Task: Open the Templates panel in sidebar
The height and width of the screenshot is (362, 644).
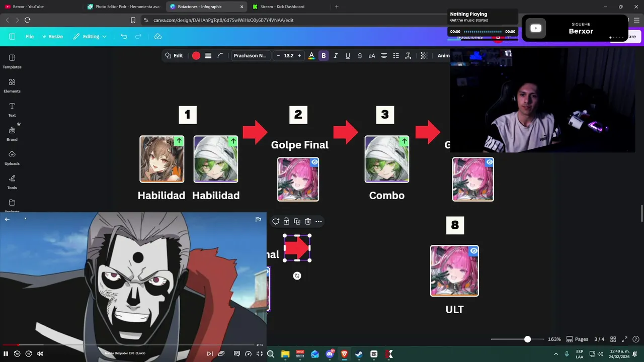Action: coord(12,61)
